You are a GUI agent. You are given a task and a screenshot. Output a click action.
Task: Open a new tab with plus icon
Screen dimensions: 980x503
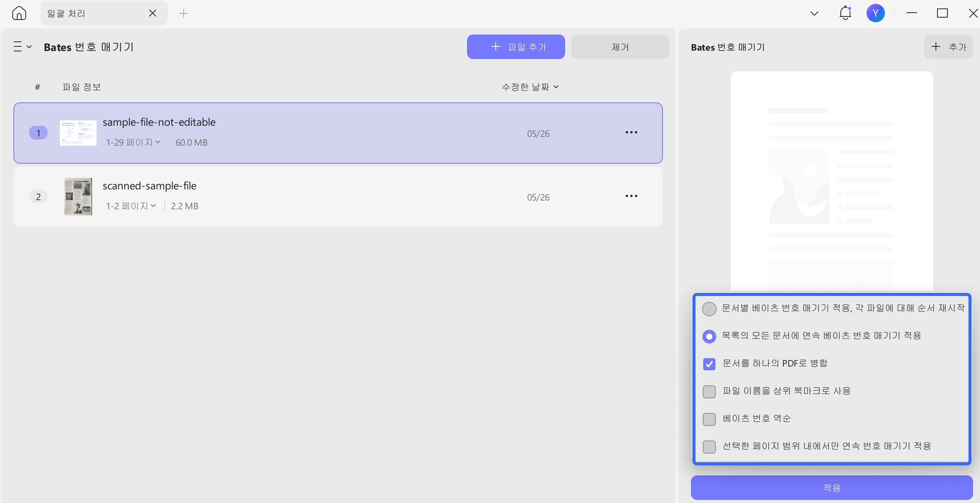pos(184,13)
